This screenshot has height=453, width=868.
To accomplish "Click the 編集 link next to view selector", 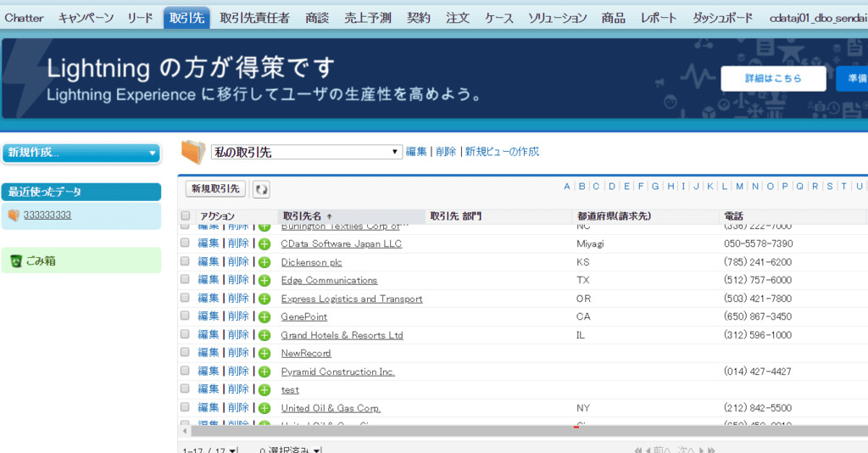I will pyautogui.click(x=416, y=152).
